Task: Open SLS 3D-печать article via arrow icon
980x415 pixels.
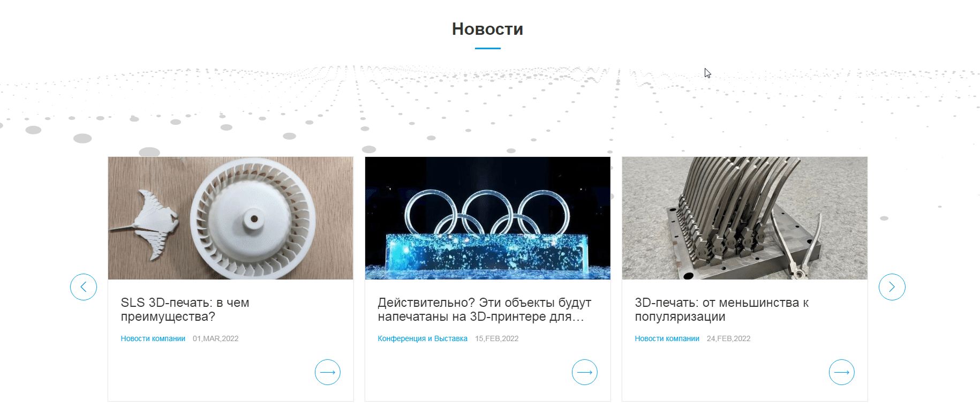Action: (x=328, y=372)
